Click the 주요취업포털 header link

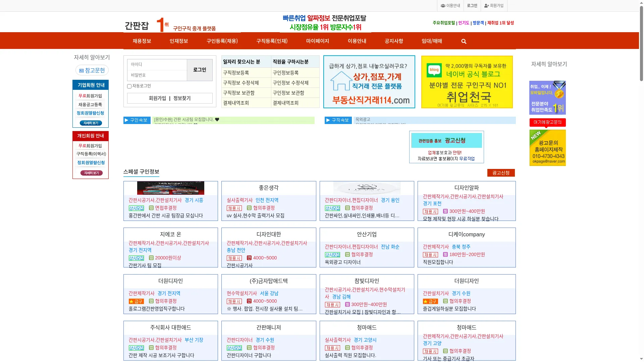pos(444,23)
